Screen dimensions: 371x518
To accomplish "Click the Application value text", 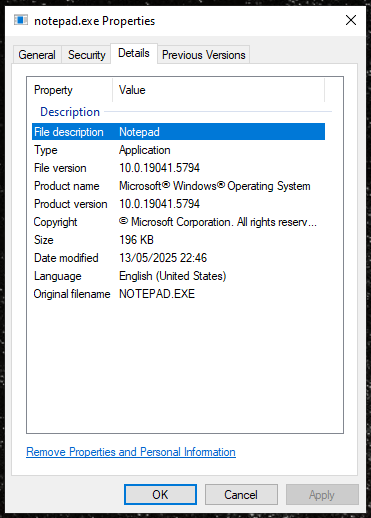I will pos(145,150).
